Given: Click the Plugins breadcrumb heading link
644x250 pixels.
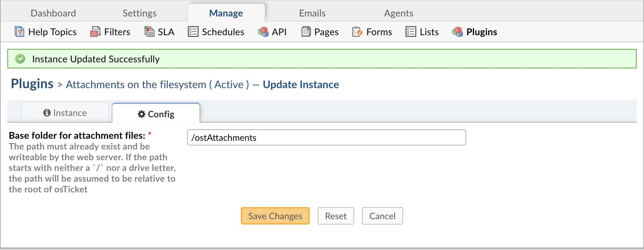Looking at the screenshot, I should click(x=32, y=84).
